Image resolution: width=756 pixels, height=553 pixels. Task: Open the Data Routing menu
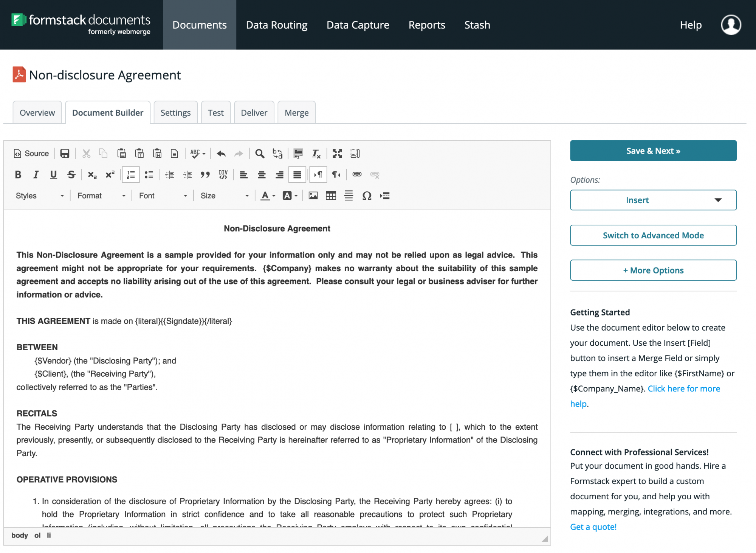click(x=277, y=25)
